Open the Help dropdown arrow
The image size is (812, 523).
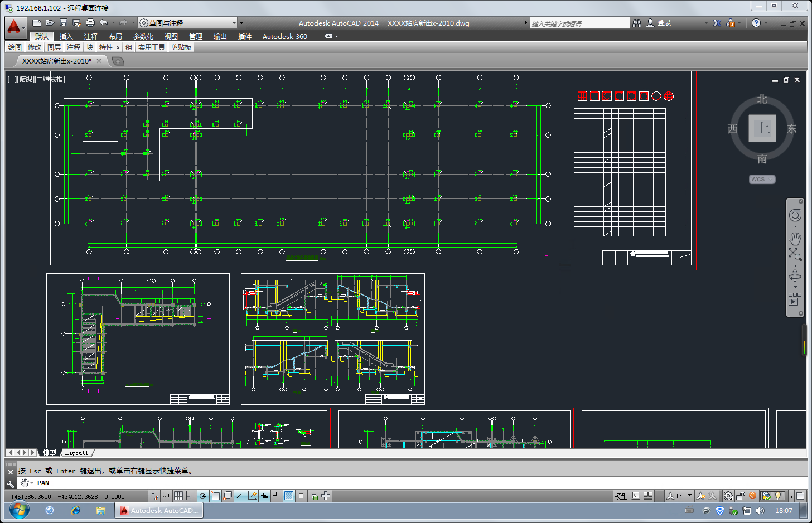click(x=766, y=23)
